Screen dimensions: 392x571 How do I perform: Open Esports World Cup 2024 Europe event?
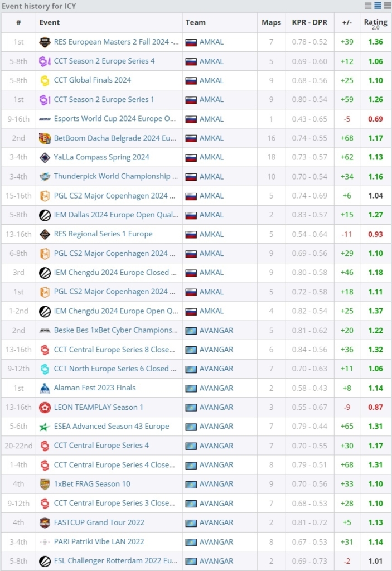click(x=115, y=119)
